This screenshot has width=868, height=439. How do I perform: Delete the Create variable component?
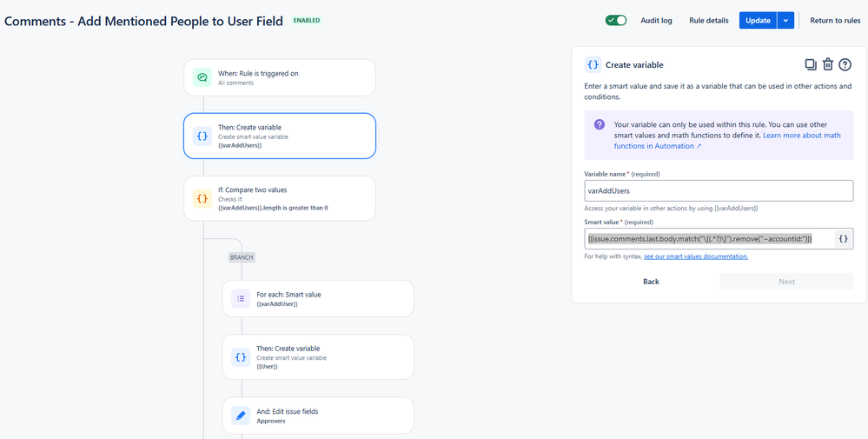tap(827, 65)
